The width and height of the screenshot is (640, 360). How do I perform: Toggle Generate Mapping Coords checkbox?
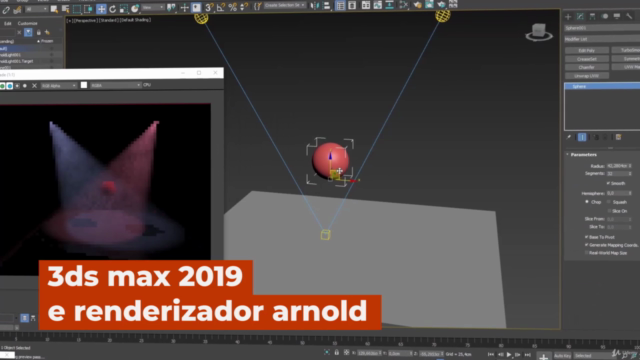(587, 245)
